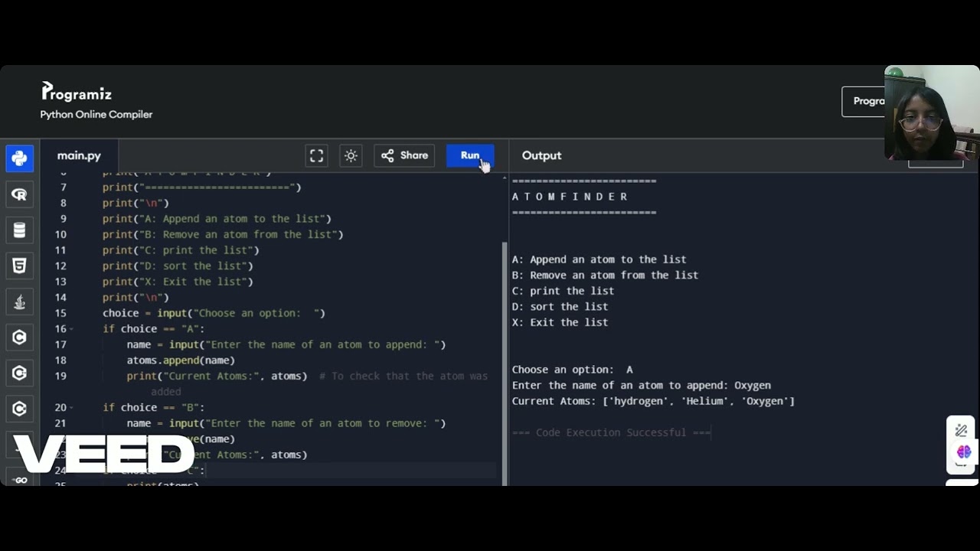
Task: Select the C compiler icon
Action: (x=20, y=337)
